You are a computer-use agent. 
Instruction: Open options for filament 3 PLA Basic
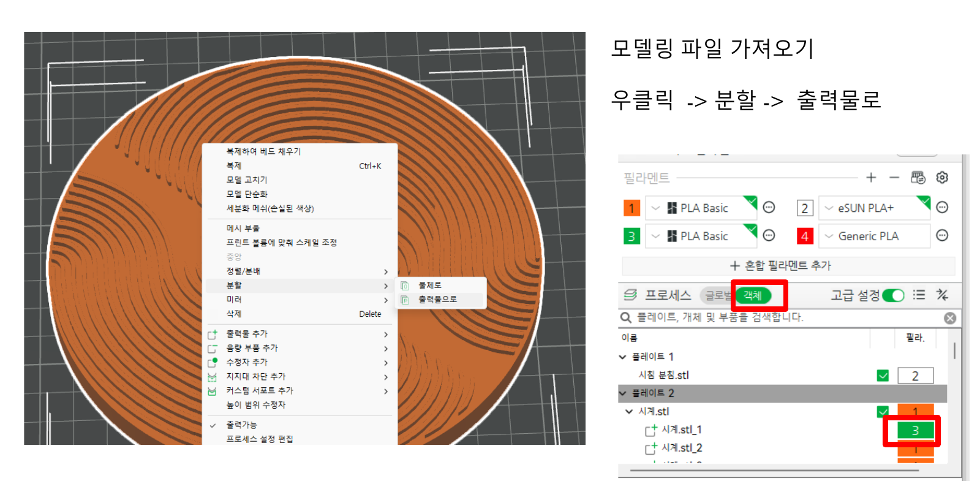[769, 235]
